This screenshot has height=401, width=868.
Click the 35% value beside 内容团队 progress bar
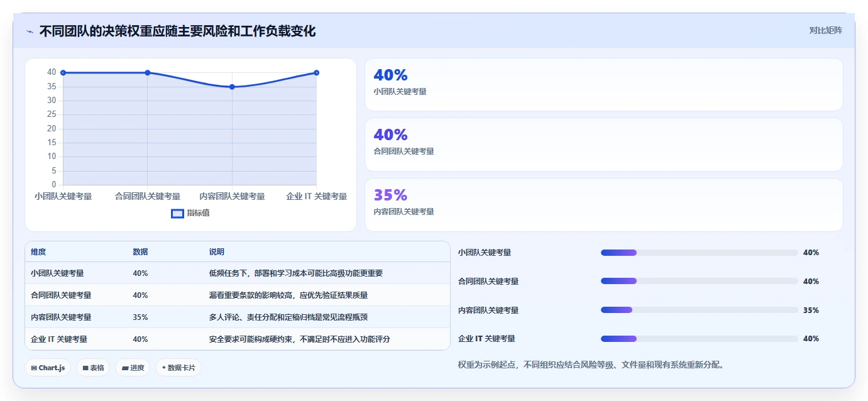(x=811, y=310)
